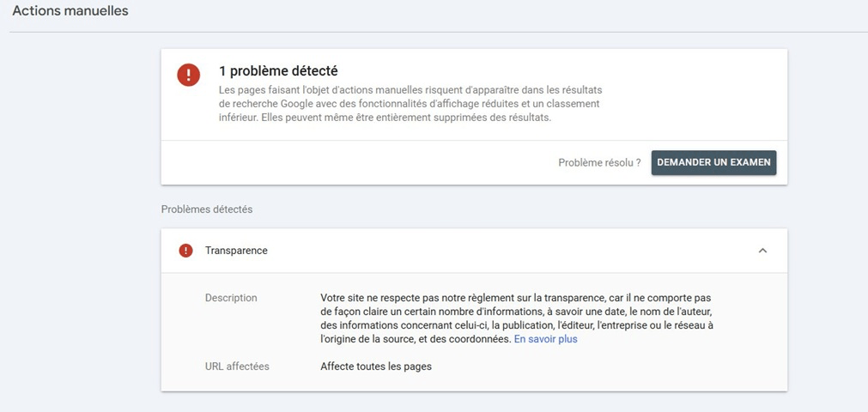
Task: Select the 'Affecte toutes les pages' value
Action: coord(376,367)
